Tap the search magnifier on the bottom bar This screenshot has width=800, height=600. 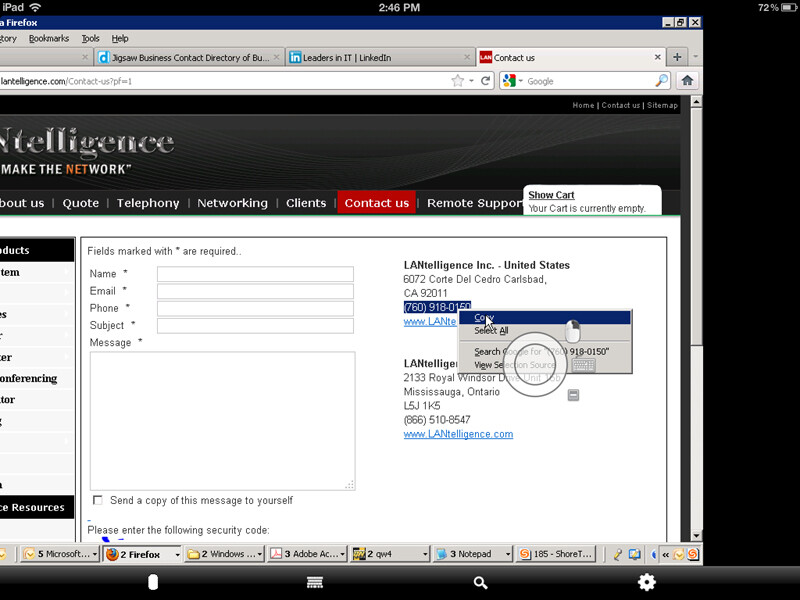pos(481,582)
